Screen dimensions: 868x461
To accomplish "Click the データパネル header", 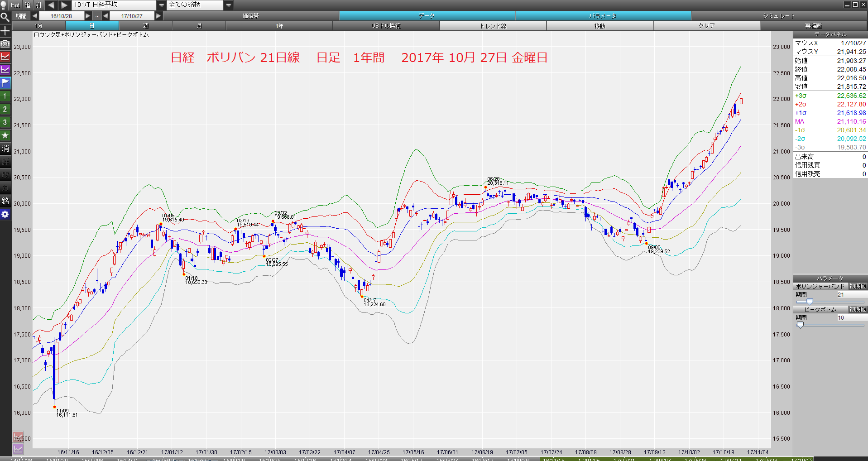I will (x=830, y=34).
